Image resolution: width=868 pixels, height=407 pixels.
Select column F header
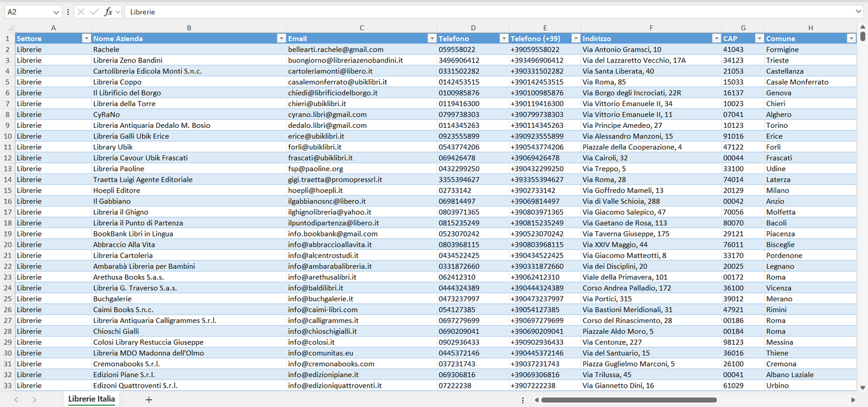pos(651,28)
